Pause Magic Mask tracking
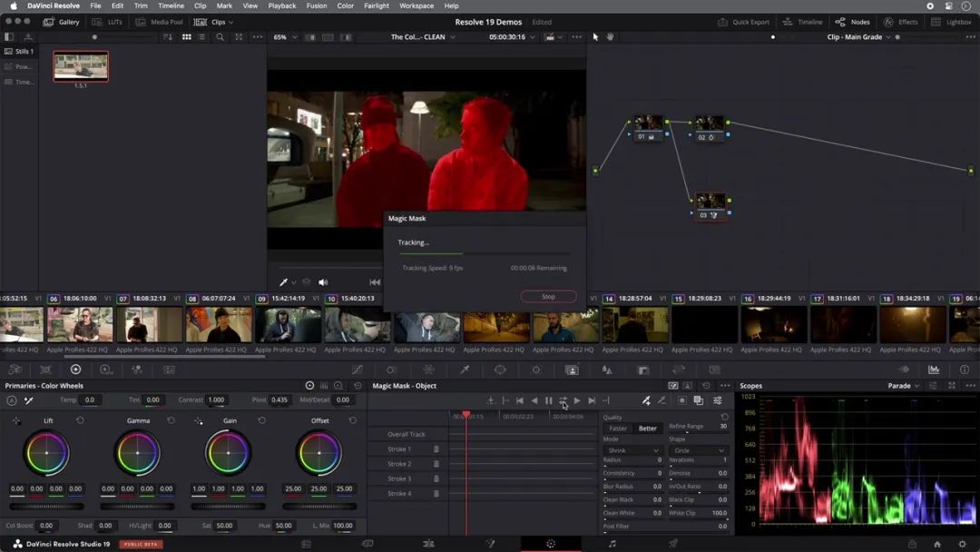Screen dimensions: 980x552 click(x=548, y=400)
